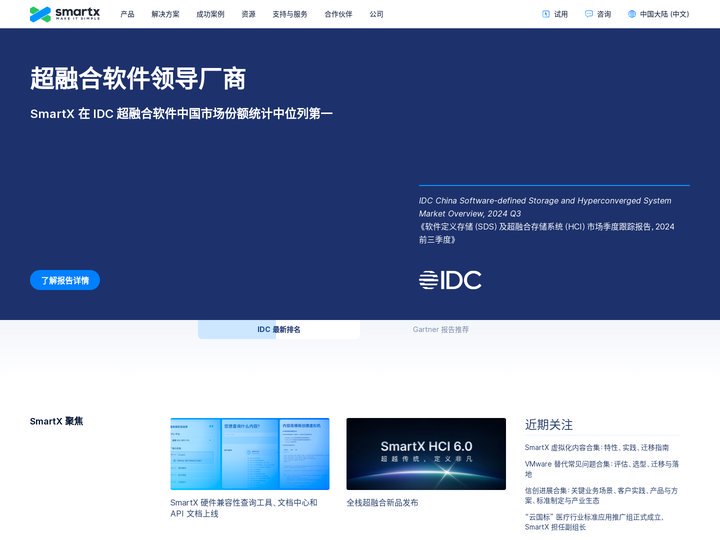The height and width of the screenshot is (540, 720).
Task: Open the 成功案例 menu
Action: 210,14
